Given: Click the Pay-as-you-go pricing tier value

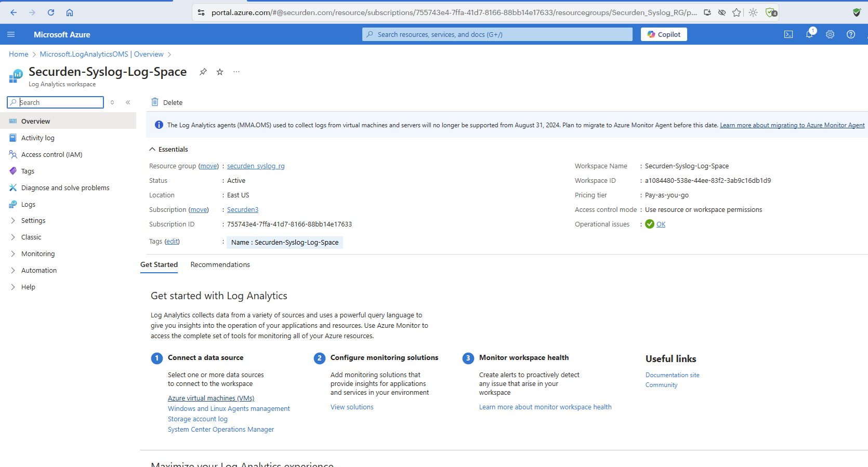Looking at the screenshot, I should (667, 195).
